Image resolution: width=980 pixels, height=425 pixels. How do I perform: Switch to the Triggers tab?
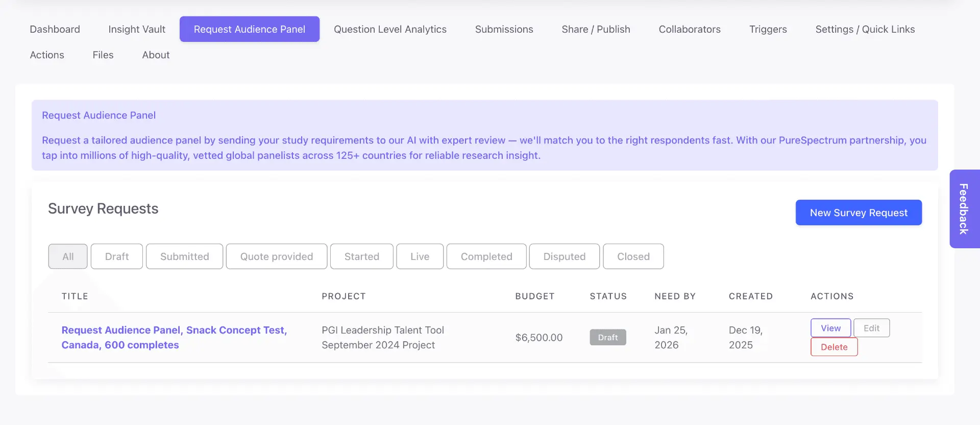(x=768, y=29)
